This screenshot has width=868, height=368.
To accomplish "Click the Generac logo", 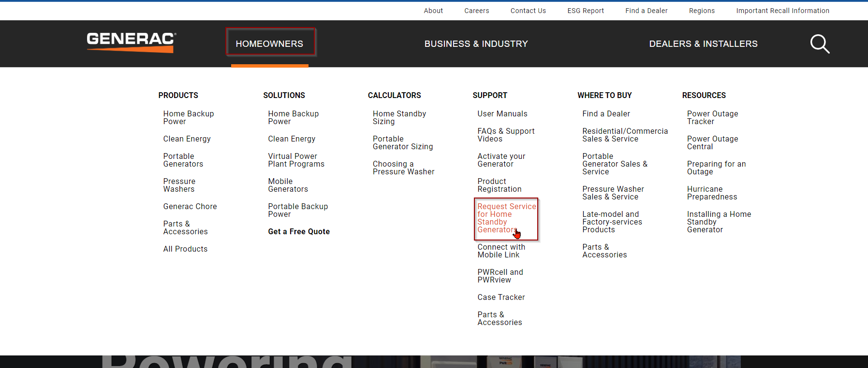I will coord(131,42).
